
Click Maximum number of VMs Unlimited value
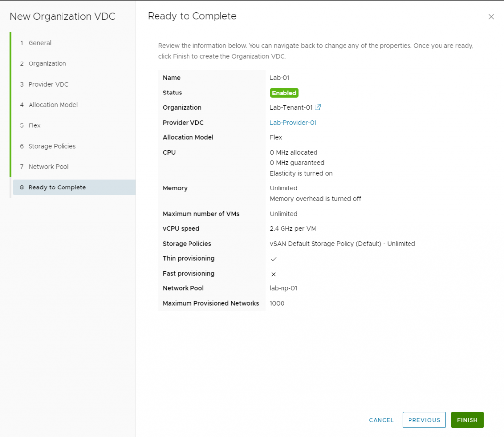(283, 214)
